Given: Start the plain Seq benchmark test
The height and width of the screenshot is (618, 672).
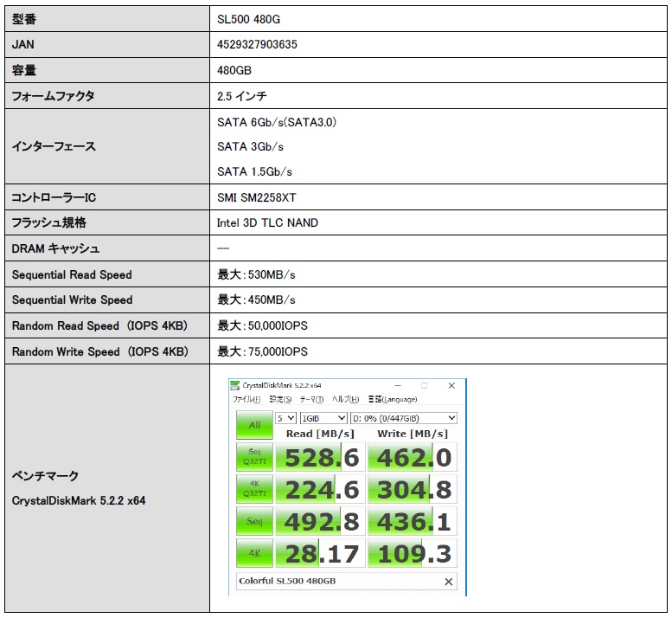Looking at the screenshot, I should pos(254,521).
